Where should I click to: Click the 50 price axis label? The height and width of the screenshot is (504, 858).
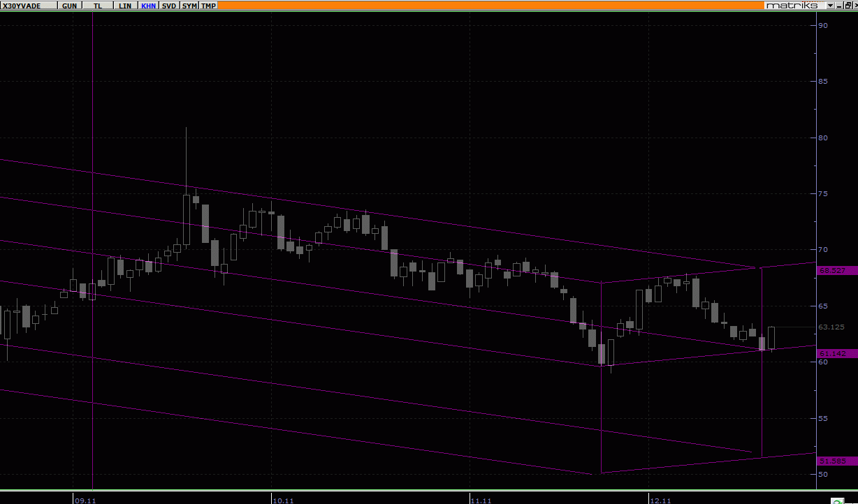[x=823, y=474]
